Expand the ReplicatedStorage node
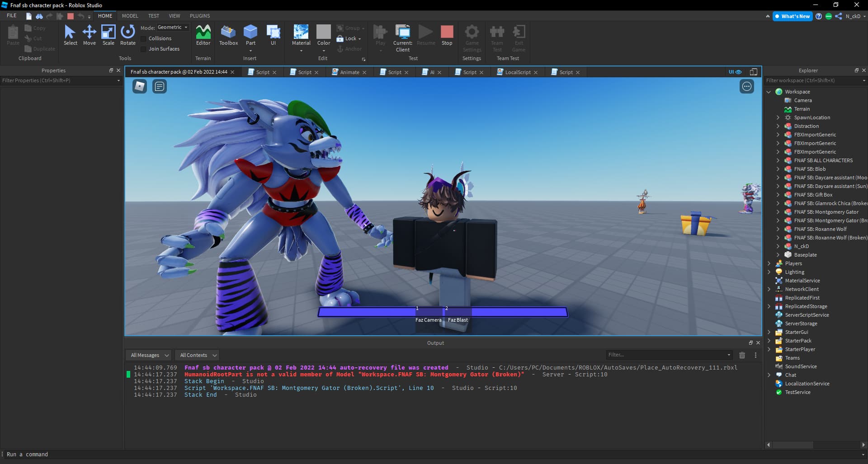This screenshot has height=464, width=868. (769, 306)
